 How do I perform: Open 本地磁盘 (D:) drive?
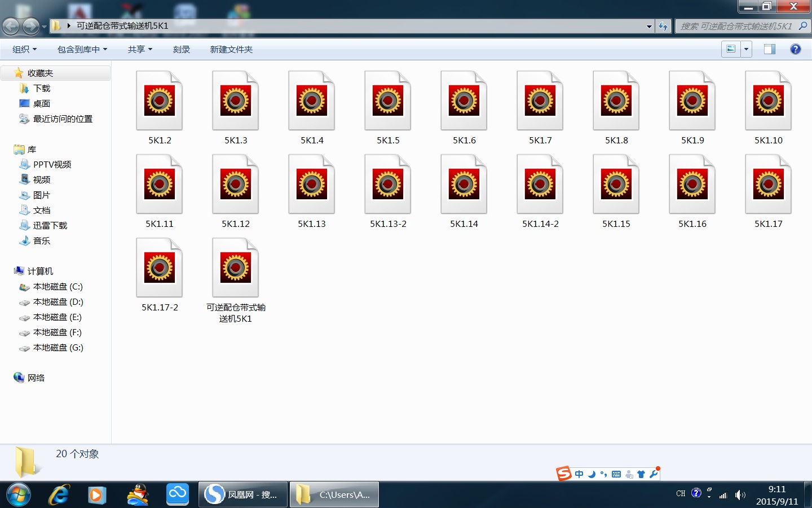click(x=58, y=302)
